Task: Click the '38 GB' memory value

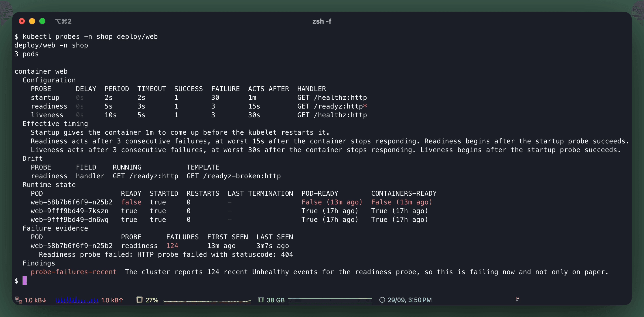Action: point(276,300)
